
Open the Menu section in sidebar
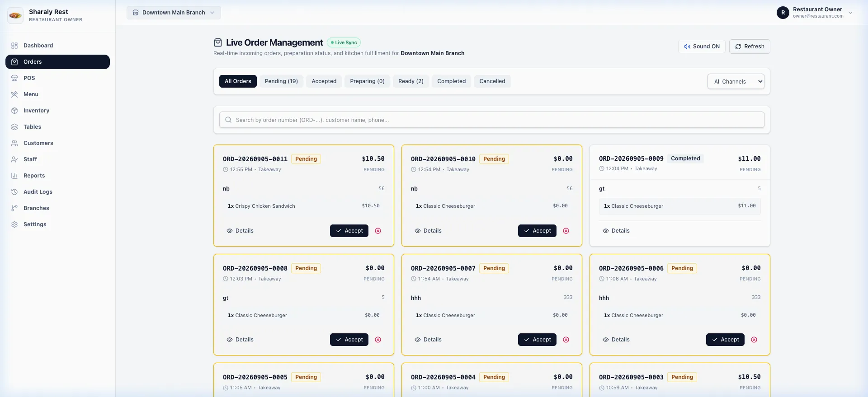[x=57, y=94]
